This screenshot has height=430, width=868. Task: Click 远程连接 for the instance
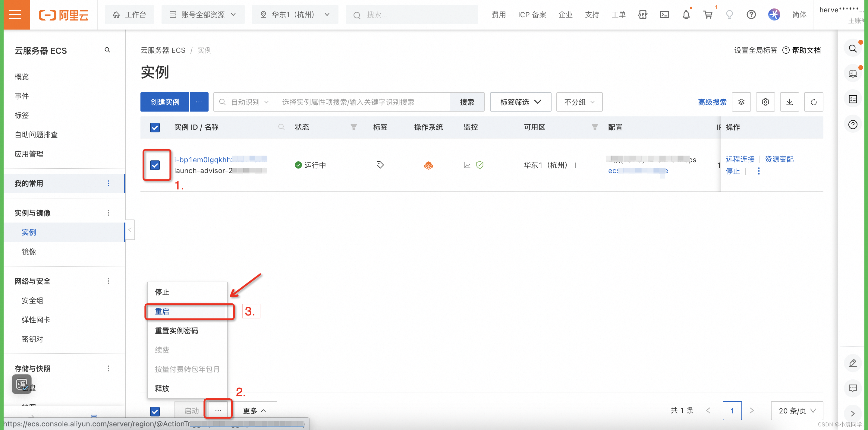tap(740, 159)
